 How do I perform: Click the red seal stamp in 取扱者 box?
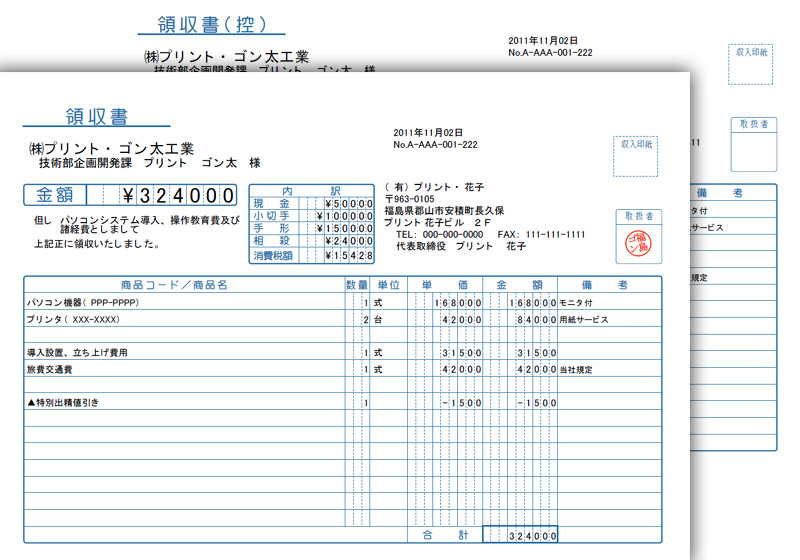638,241
